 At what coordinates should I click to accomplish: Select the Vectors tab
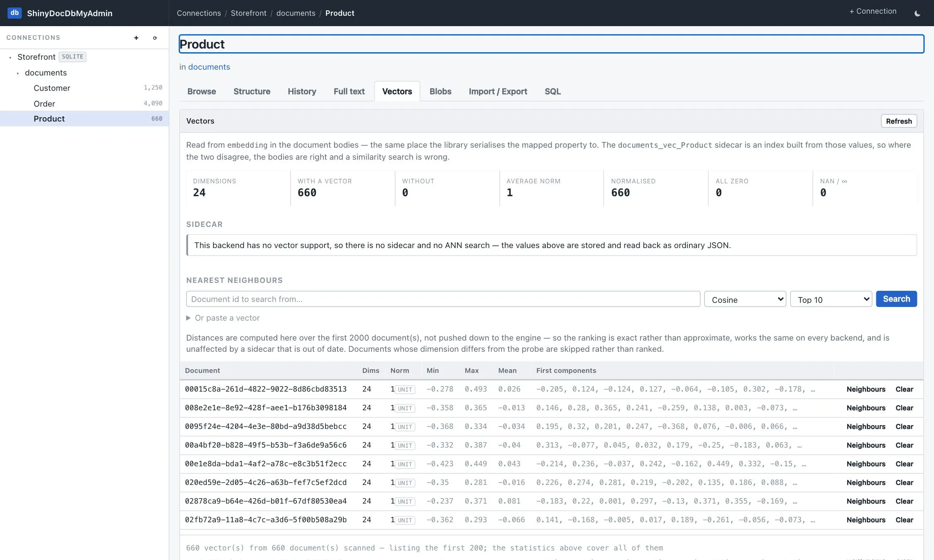[x=397, y=91]
